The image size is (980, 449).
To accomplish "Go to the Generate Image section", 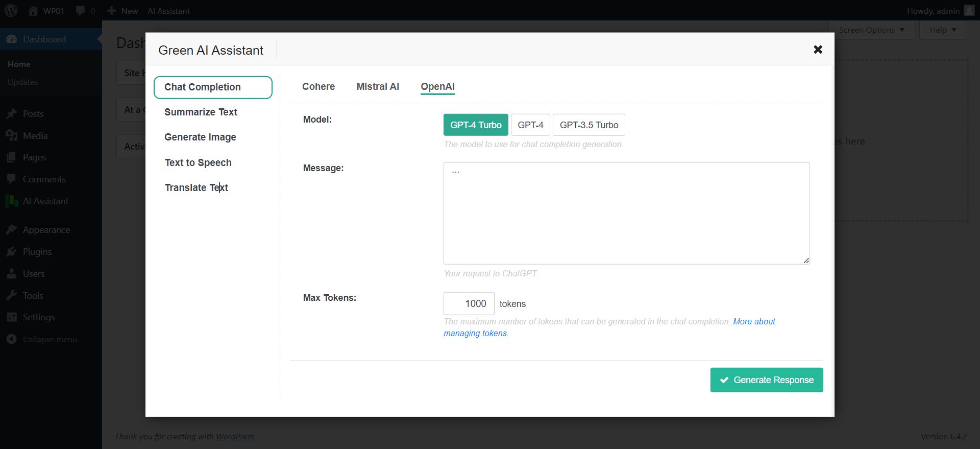I will pyautogui.click(x=200, y=137).
